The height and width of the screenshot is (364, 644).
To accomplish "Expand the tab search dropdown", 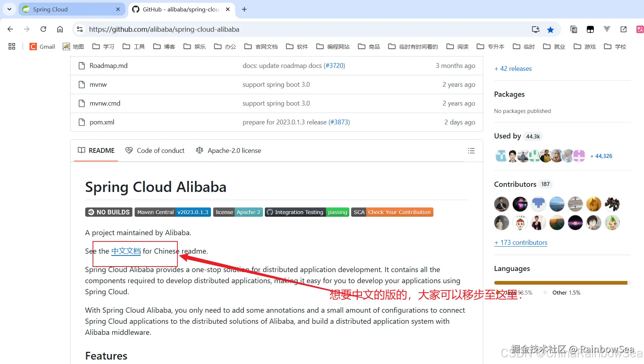I will (9, 9).
